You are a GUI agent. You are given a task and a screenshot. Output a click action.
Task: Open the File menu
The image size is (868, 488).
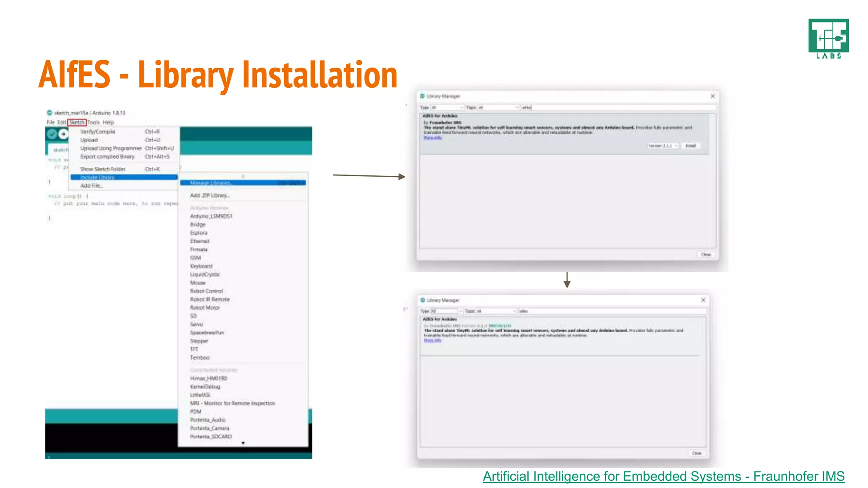click(50, 122)
